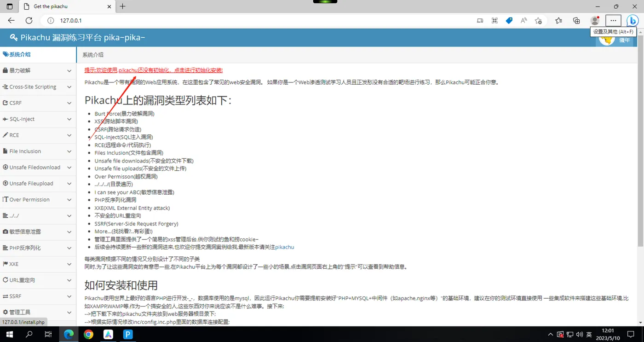Reload the page with refresh icon
Screen dimensions: 644x342
29,20
